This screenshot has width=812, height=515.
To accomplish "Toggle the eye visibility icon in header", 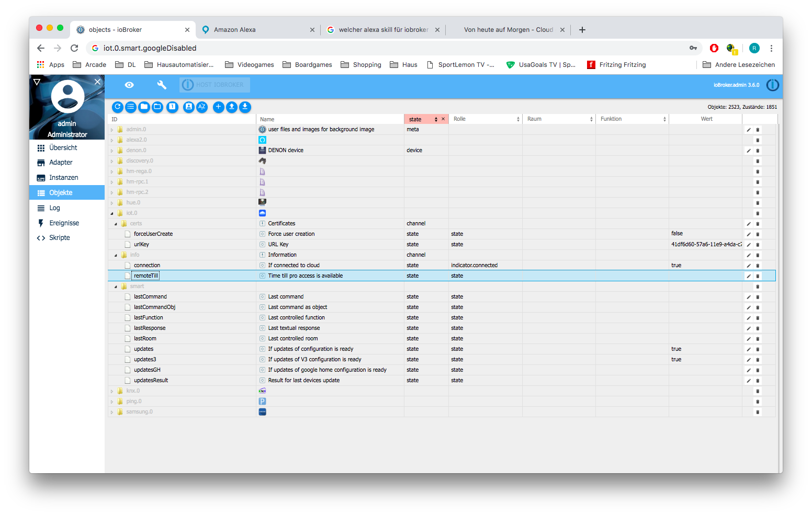I will click(x=129, y=85).
